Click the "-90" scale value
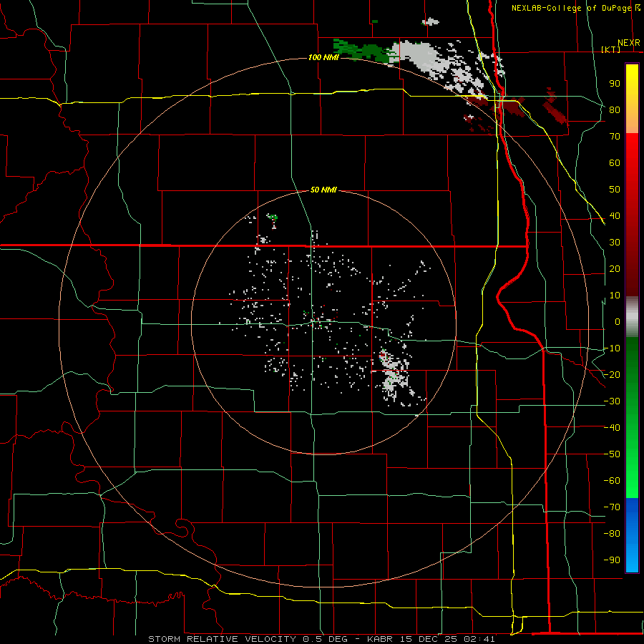This screenshot has width=644, height=644. pos(612,560)
